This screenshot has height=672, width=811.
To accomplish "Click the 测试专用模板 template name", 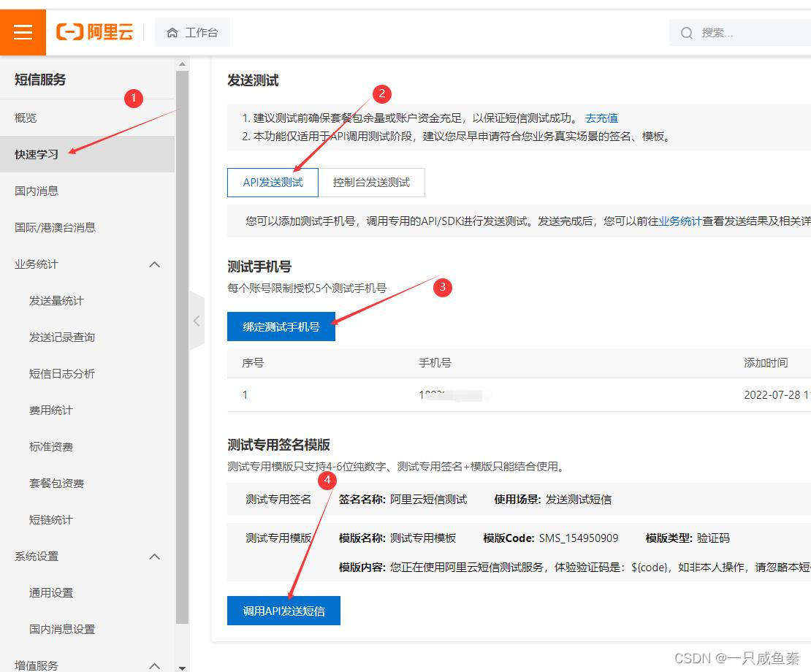I will click(x=423, y=538).
